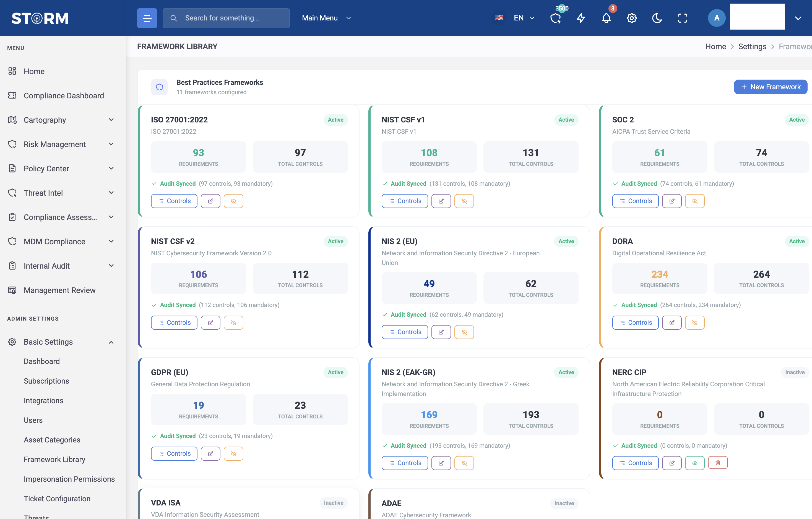Open the Main Menu dropdown
The width and height of the screenshot is (812, 519).
(x=326, y=18)
